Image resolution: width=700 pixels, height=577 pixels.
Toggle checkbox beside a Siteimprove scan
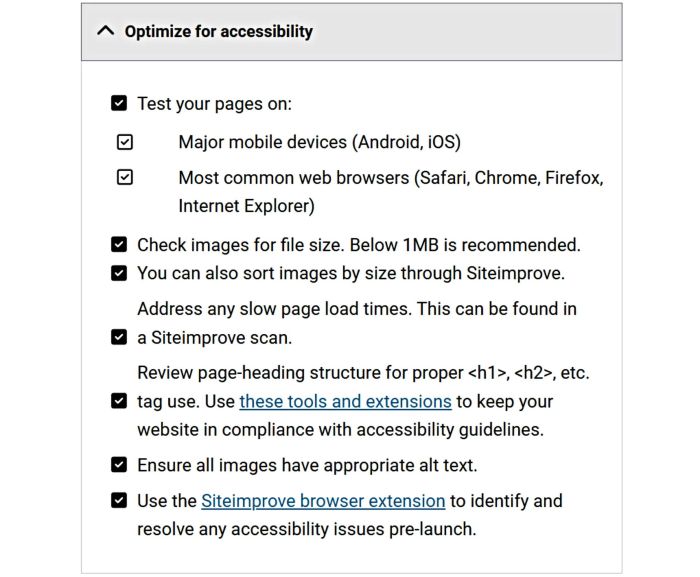(x=119, y=337)
